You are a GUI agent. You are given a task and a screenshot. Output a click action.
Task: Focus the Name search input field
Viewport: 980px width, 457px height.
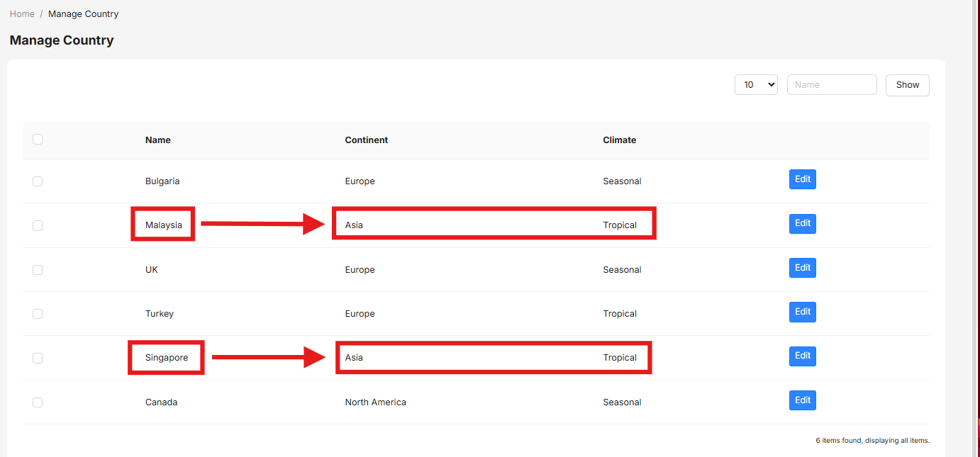832,84
